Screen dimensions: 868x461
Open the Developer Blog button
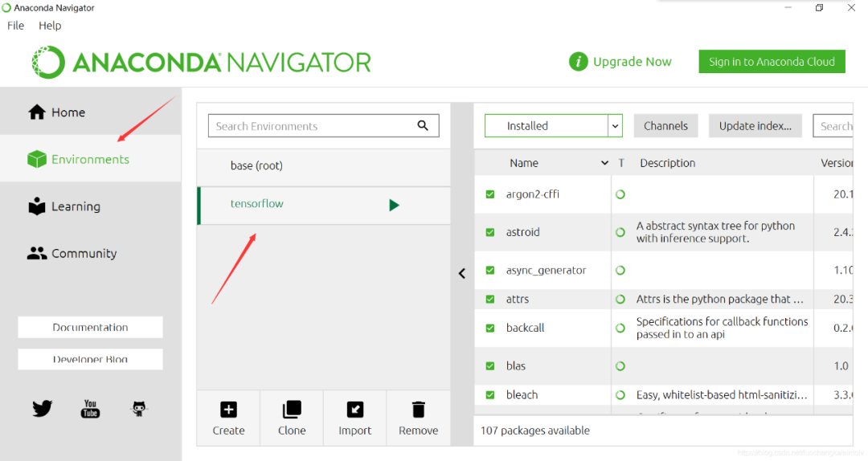90,359
